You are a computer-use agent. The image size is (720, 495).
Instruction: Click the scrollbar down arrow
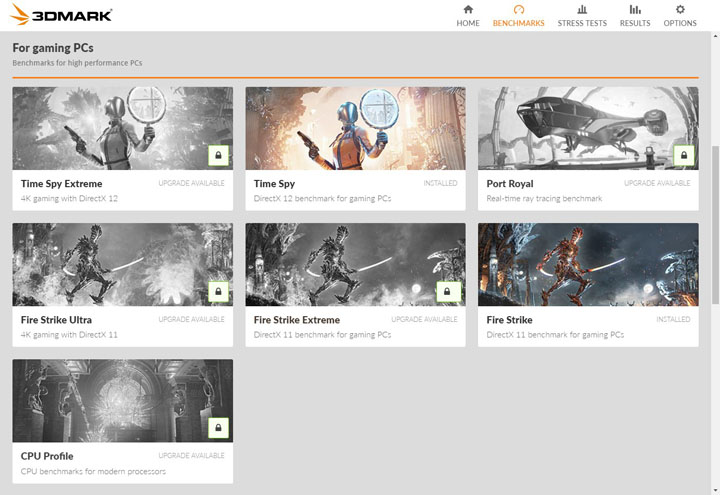tap(715, 491)
